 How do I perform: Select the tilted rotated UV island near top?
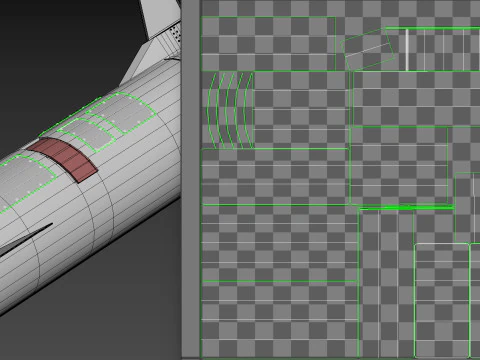point(368,50)
